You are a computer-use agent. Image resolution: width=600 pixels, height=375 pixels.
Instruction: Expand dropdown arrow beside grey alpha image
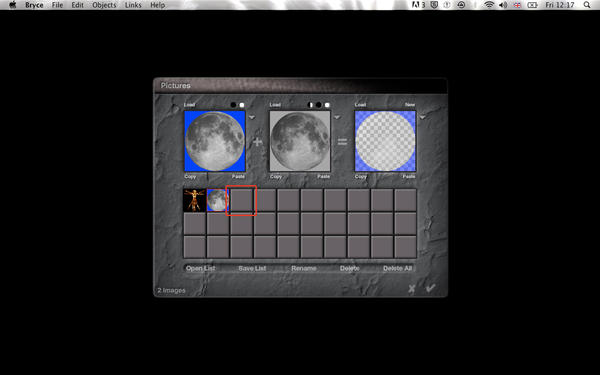pyautogui.click(x=337, y=117)
